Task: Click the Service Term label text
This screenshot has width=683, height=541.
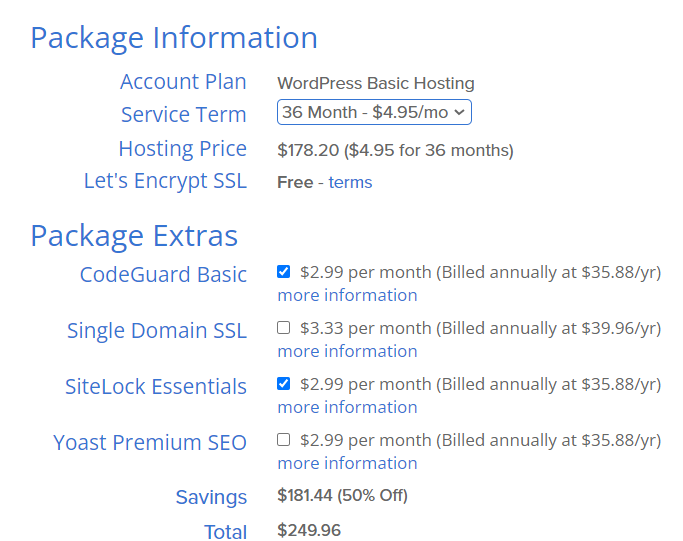Action: (183, 115)
